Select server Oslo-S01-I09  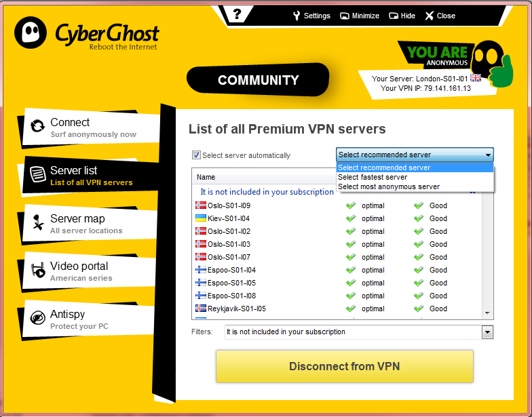tap(229, 205)
